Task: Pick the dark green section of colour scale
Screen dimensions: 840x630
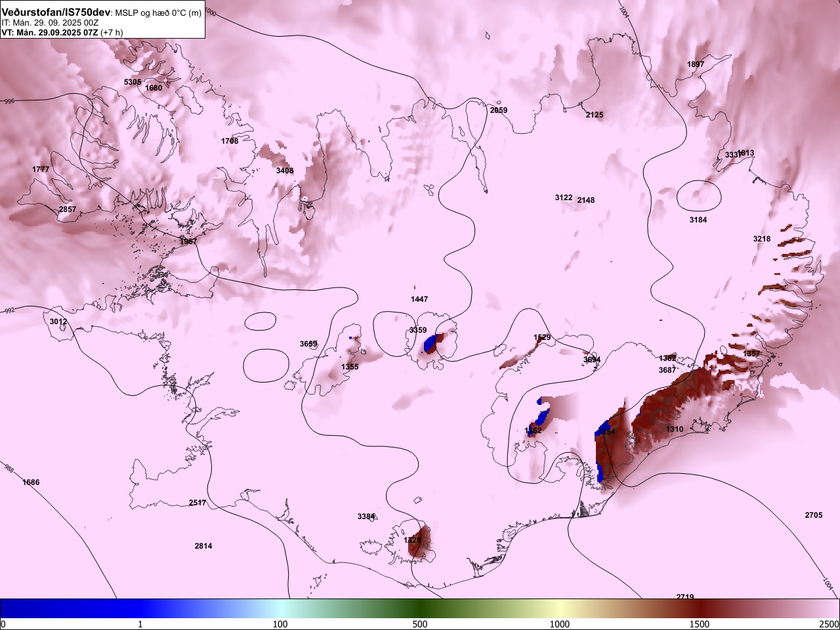Action: [420, 608]
